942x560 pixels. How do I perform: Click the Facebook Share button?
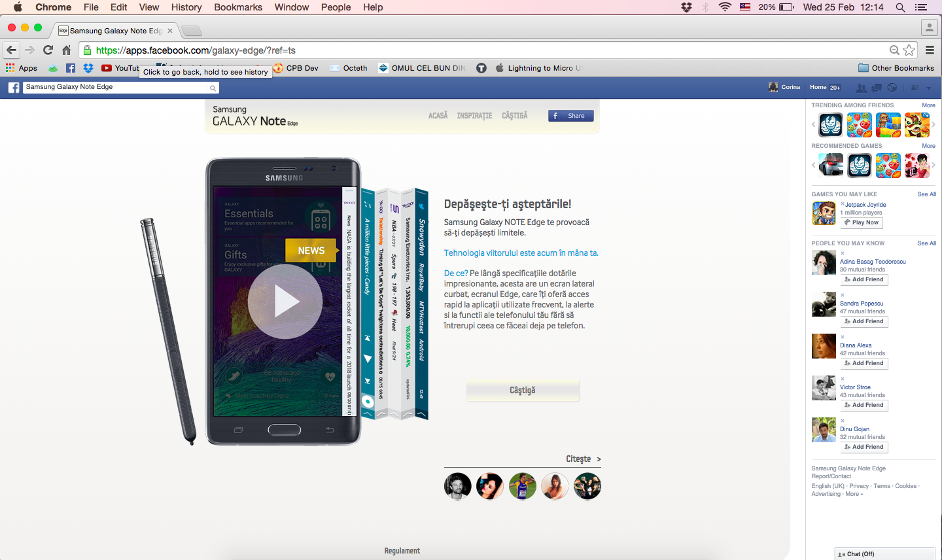tap(571, 116)
